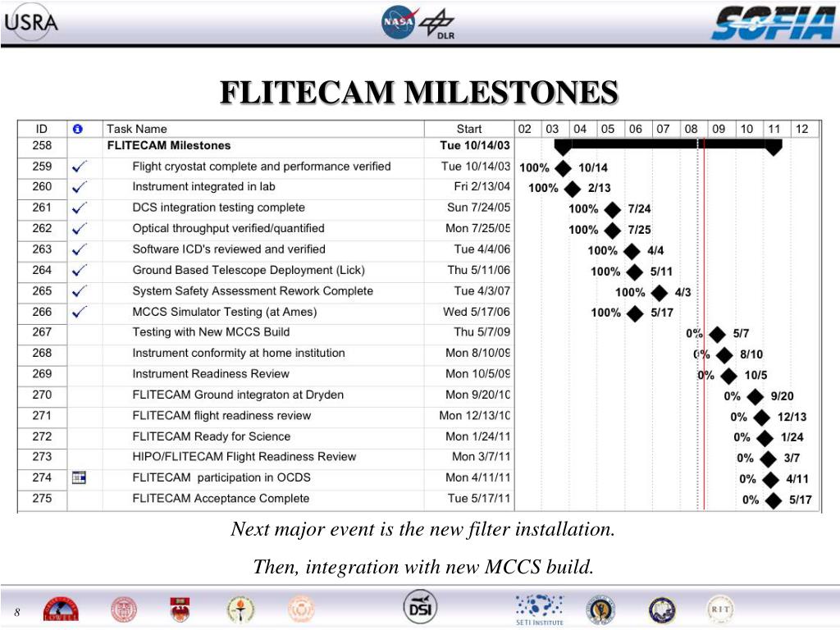Click the 12/13 milestone diamond
The width and height of the screenshot is (840, 630).
762,418
